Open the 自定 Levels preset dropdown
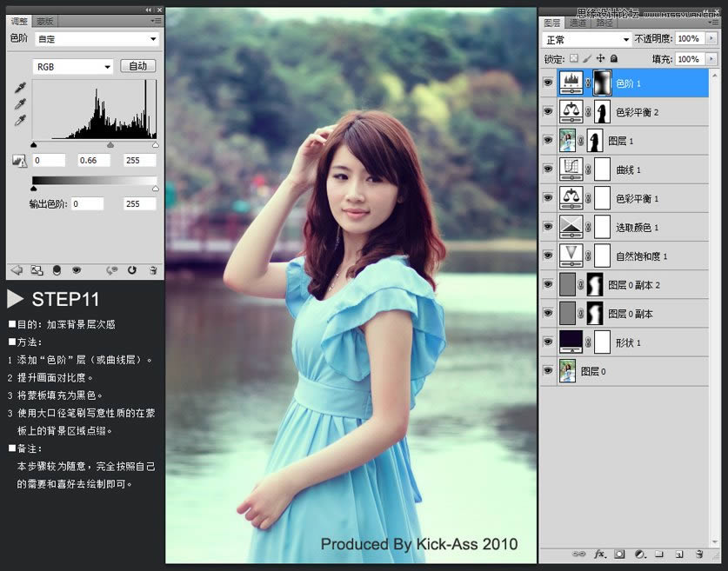The height and width of the screenshot is (571, 728). click(96, 38)
